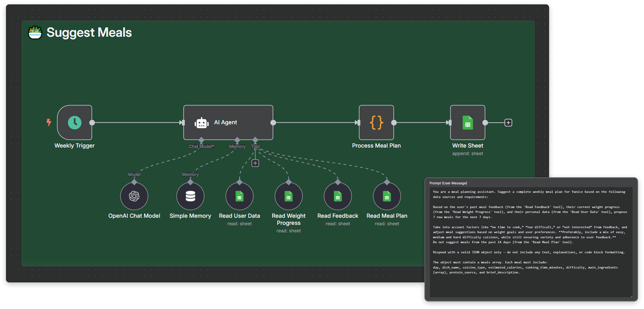Click the Simple Memory database node
The image size is (644, 309).
pyautogui.click(x=190, y=196)
